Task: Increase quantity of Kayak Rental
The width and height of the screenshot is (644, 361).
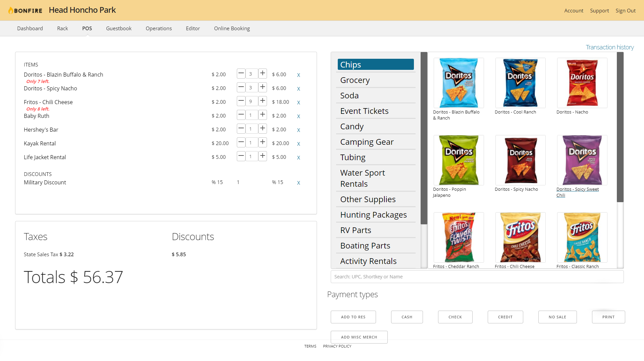Action: 263,142
